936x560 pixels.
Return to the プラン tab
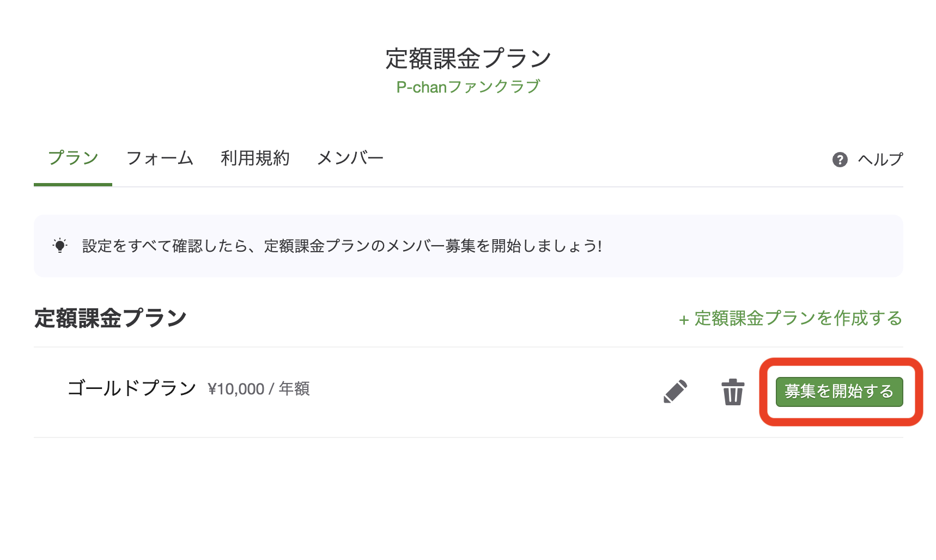72,158
